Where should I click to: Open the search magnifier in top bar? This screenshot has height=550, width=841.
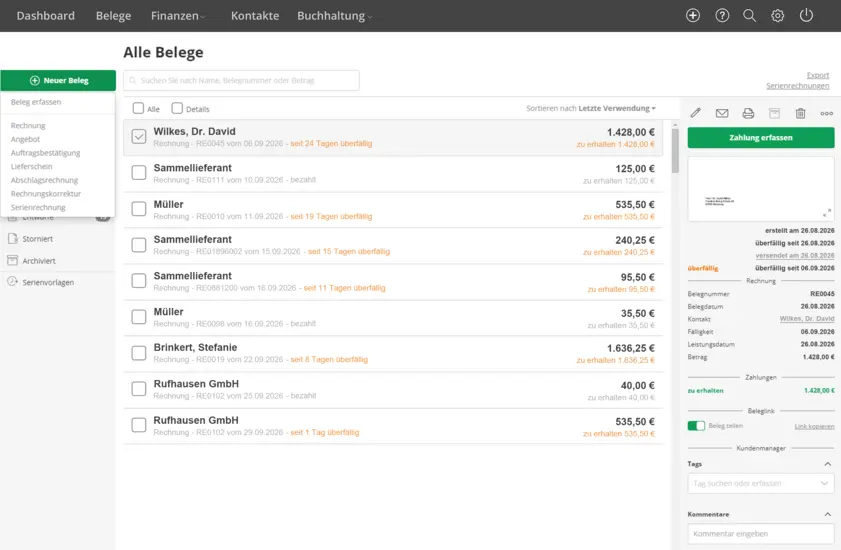[x=749, y=16]
